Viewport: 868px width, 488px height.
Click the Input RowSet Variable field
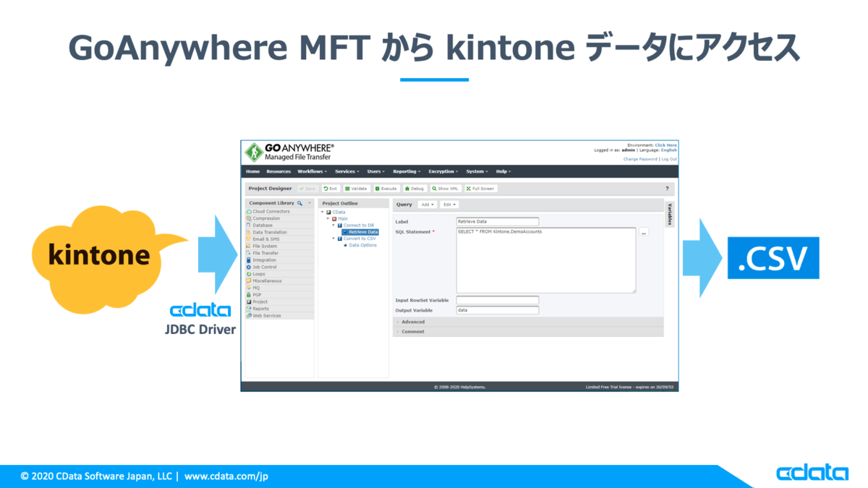click(498, 300)
